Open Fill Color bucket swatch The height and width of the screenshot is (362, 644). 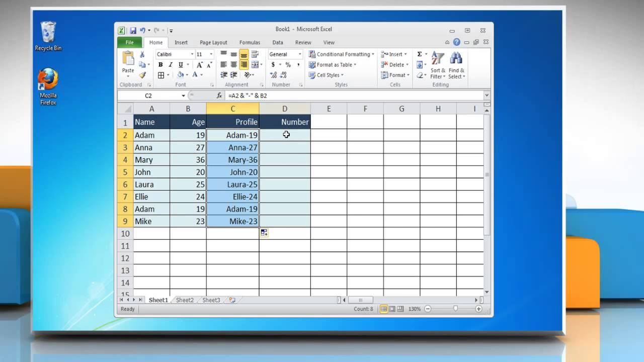[x=180, y=75]
